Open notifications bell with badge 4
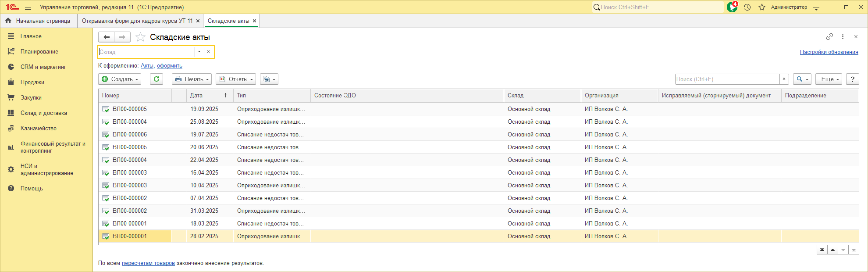The image size is (868, 272). tap(732, 7)
